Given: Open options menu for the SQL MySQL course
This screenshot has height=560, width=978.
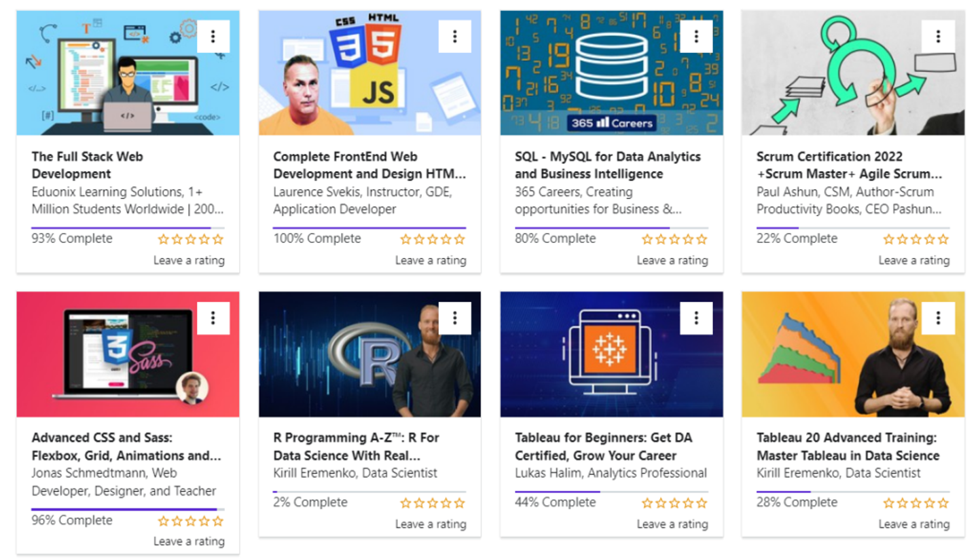Looking at the screenshot, I should [695, 35].
